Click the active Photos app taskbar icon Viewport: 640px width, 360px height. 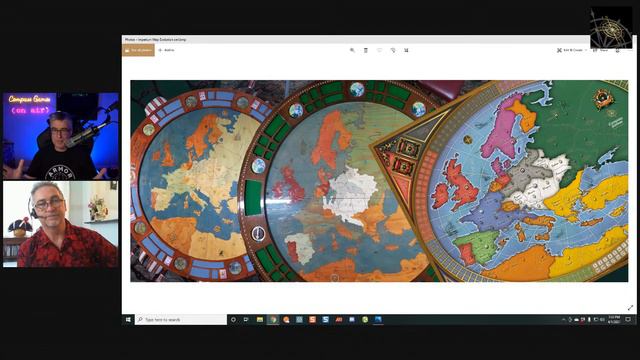pos(378,320)
